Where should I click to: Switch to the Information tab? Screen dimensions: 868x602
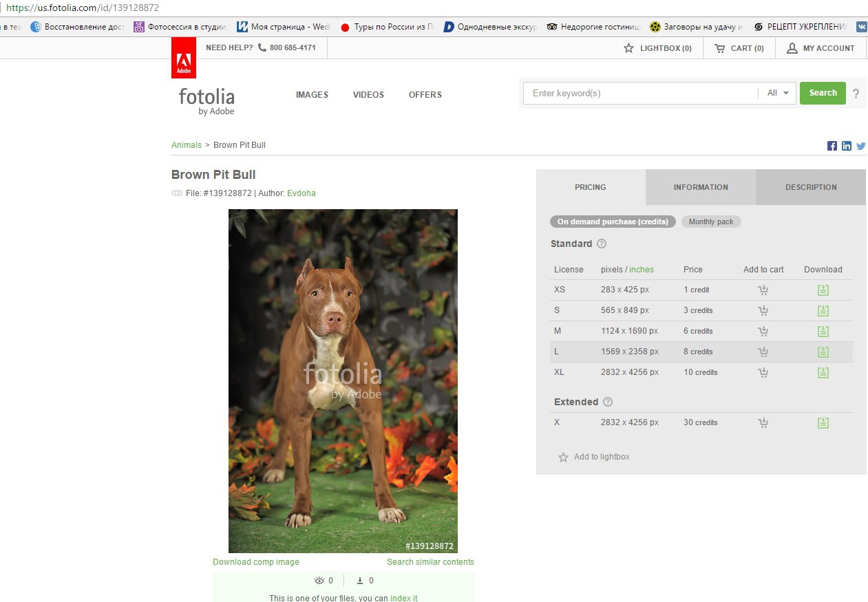700,187
